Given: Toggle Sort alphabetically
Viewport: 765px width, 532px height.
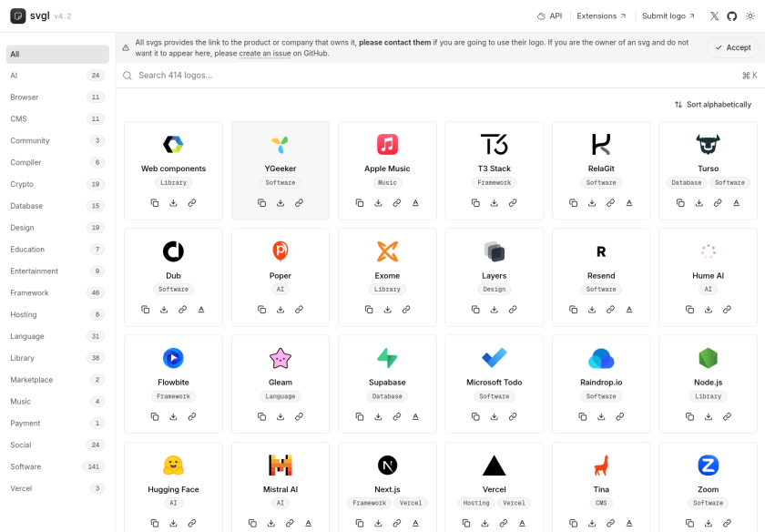Looking at the screenshot, I should point(713,105).
